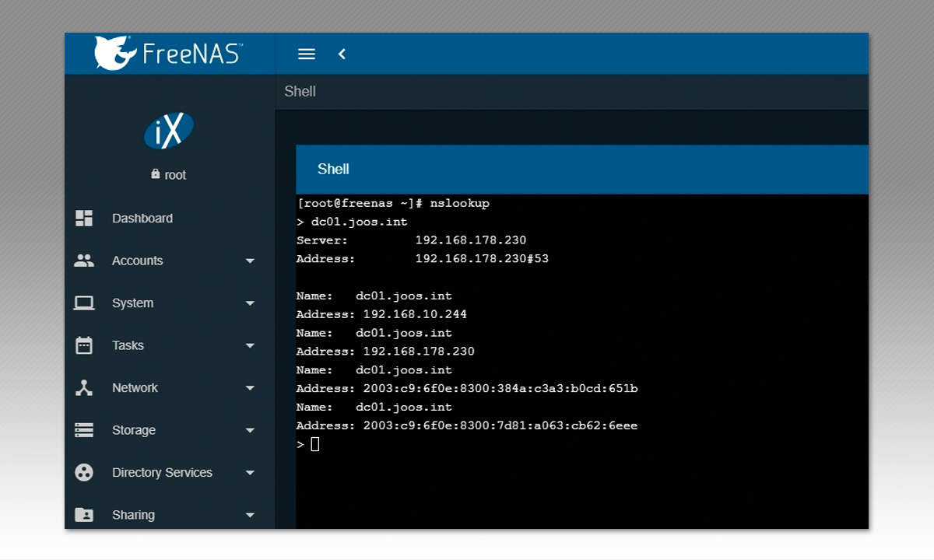This screenshot has height=560, width=934.
Task: Click the FreeNAS wordmark text
Action: point(193,53)
